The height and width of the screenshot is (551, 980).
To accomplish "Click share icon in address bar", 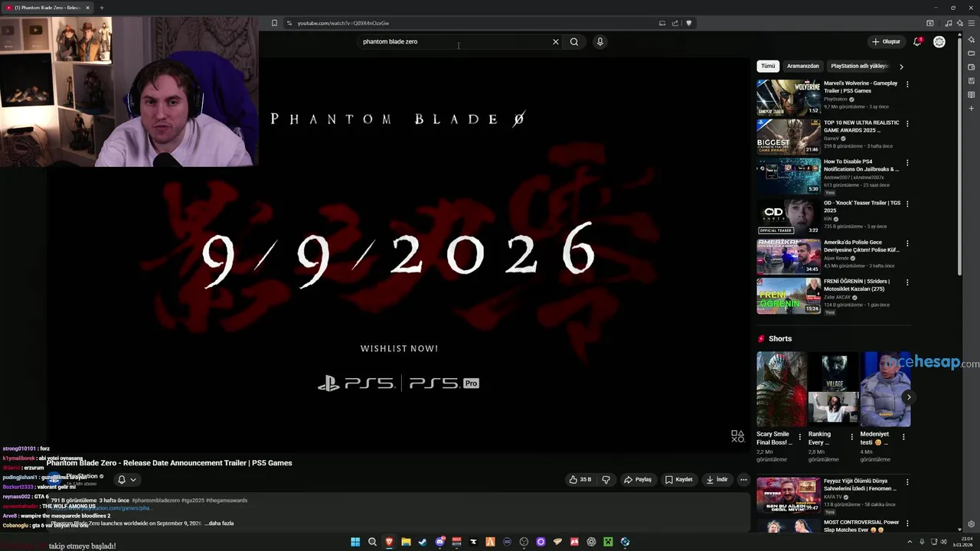I will (x=675, y=23).
